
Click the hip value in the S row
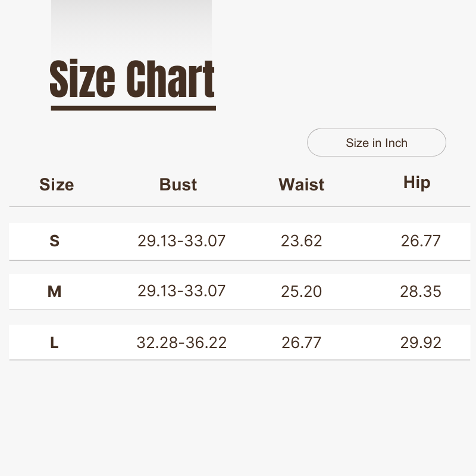[421, 241]
